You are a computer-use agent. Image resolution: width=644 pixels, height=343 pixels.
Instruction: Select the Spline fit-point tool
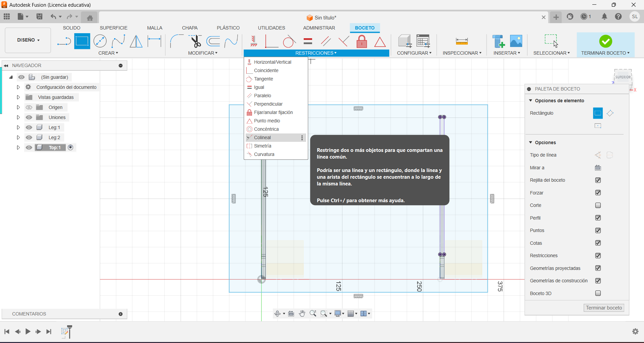(118, 42)
